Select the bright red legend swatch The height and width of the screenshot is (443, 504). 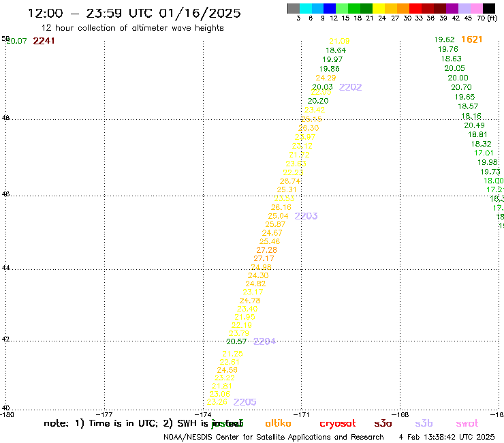415,8
